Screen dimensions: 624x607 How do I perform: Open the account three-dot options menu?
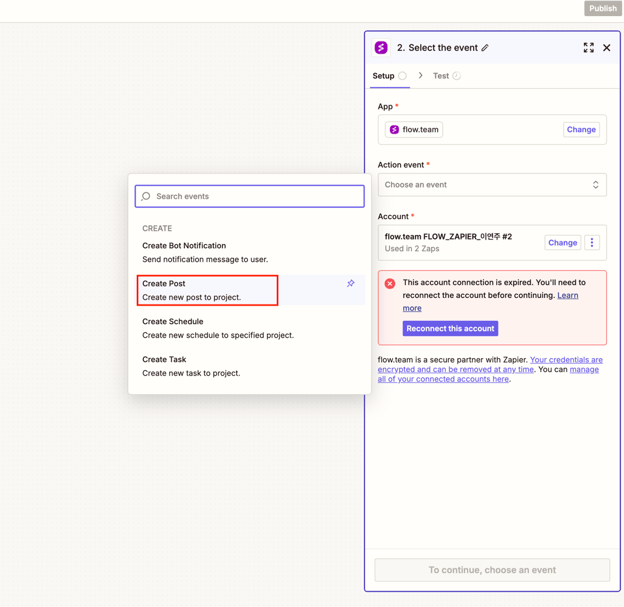pos(592,242)
